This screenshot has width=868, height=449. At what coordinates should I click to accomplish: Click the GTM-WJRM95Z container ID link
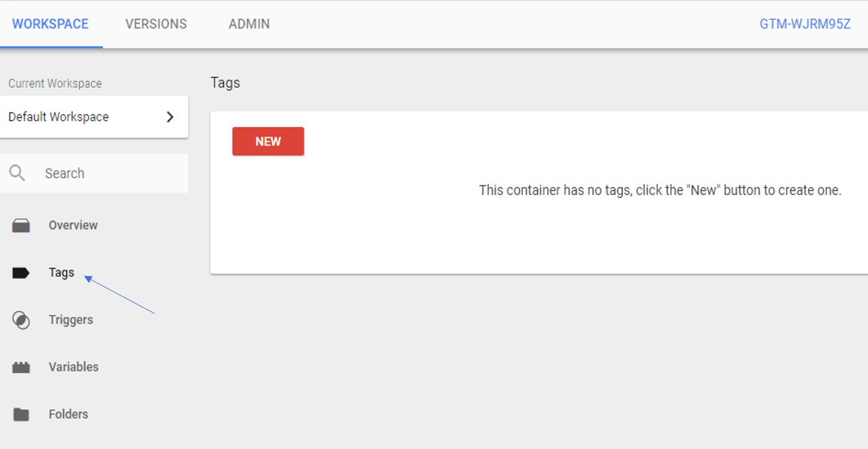tap(805, 24)
